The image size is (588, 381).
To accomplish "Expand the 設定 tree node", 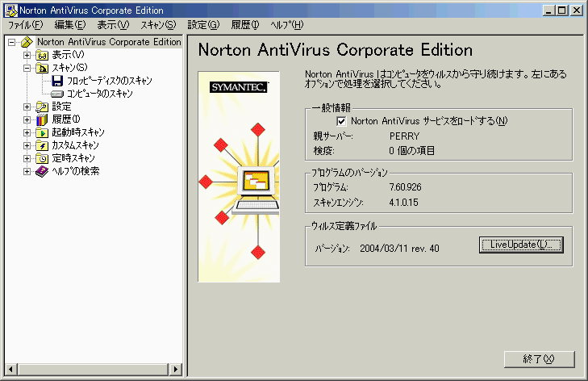I will 27,107.
